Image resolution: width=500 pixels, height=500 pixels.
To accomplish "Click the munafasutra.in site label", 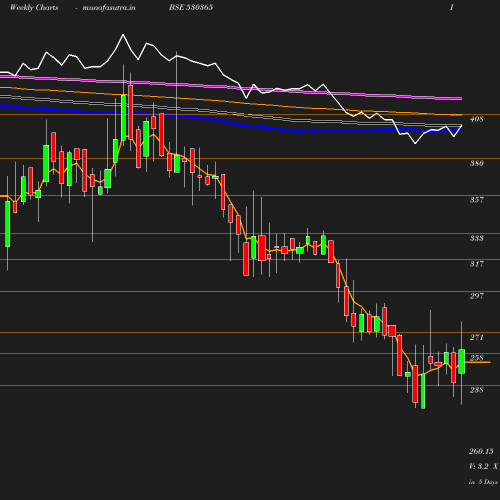I will click(109, 7).
